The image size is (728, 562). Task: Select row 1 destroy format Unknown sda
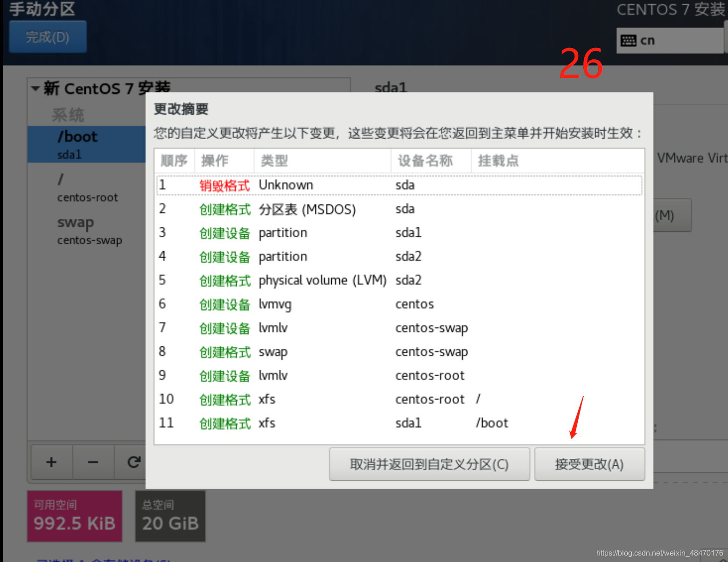coord(399,185)
